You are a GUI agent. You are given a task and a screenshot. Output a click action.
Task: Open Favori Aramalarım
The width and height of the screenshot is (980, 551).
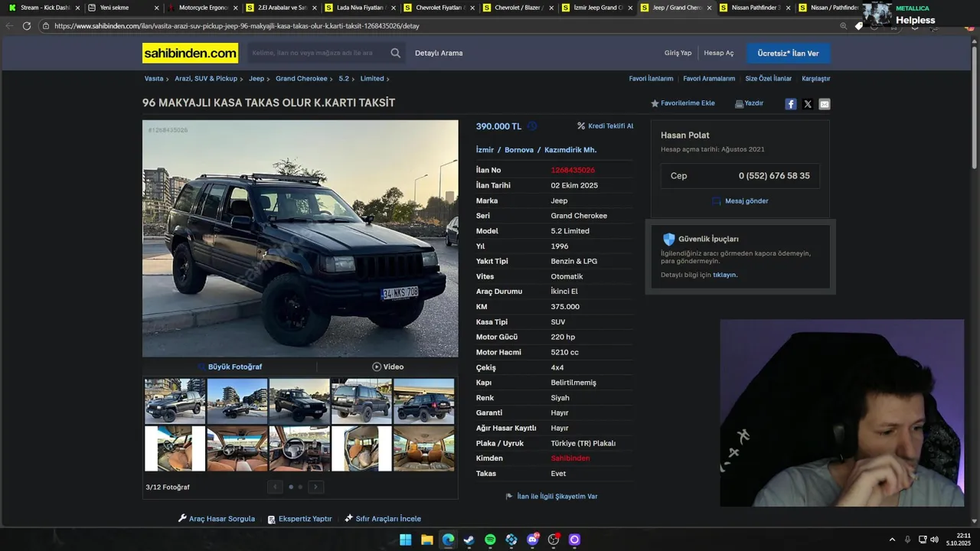[x=709, y=79]
